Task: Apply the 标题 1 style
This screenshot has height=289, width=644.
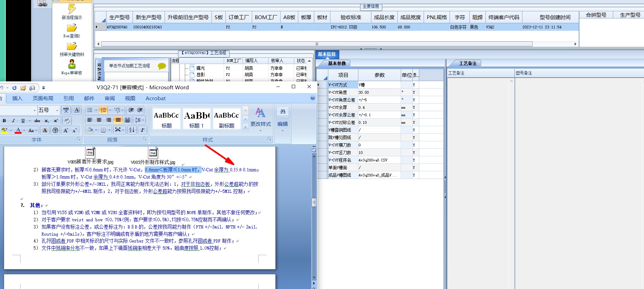Action: [196, 119]
